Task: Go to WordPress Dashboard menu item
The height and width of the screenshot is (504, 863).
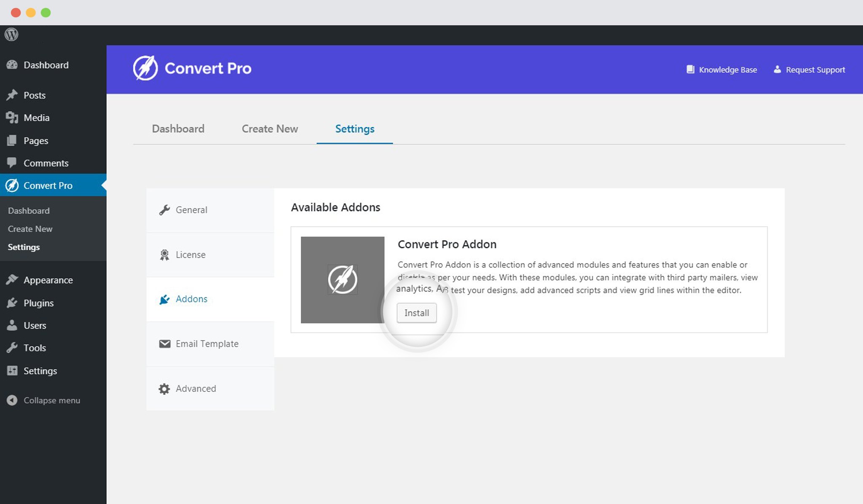Action: [53, 65]
